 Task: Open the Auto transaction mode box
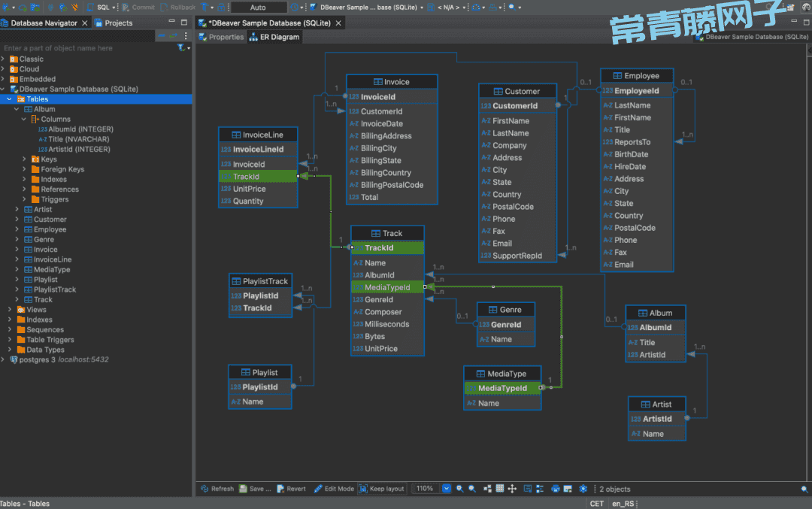(x=258, y=8)
